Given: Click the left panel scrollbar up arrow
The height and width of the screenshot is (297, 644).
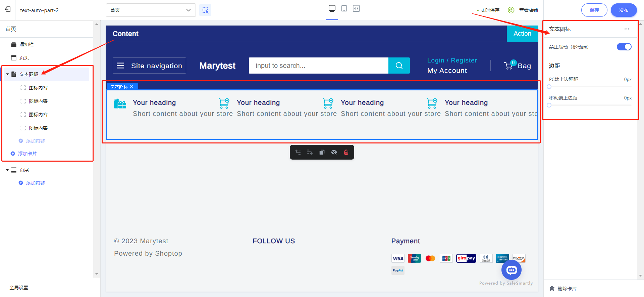Looking at the screenshot, I should pos(97,24).
